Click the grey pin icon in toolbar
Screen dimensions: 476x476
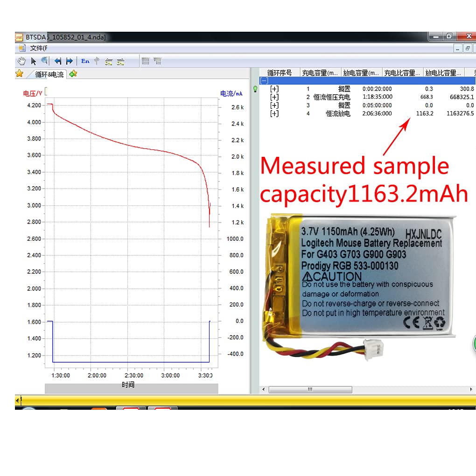tap(97, 61)
